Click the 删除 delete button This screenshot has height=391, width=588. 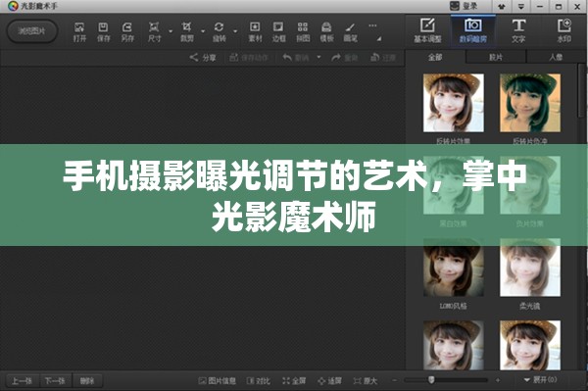point(86,381)
